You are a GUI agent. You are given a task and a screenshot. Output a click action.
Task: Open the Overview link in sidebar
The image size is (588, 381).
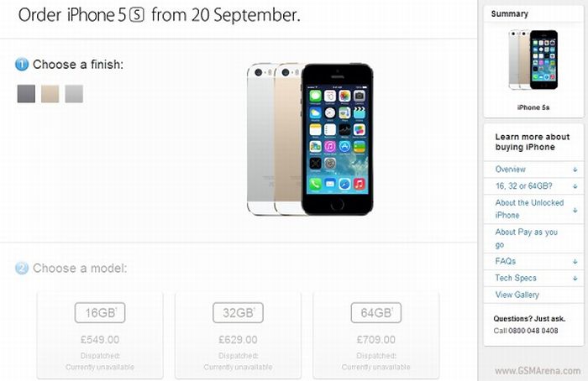tap(510, 170)
